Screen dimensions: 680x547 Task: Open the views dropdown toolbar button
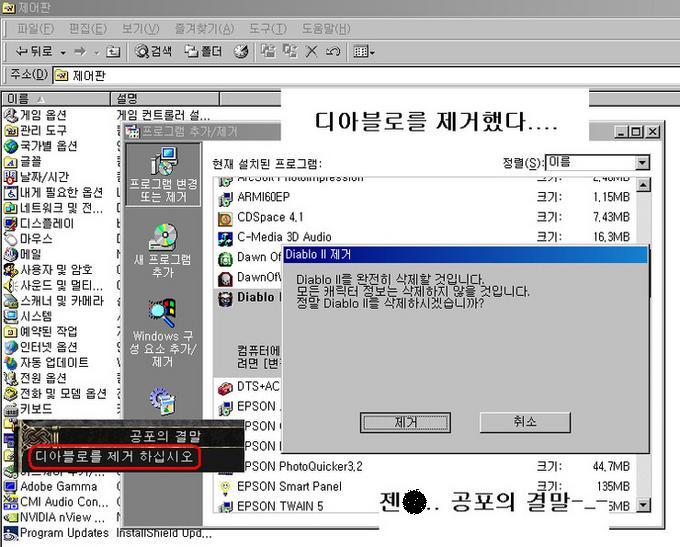pyautogui.click(x=363, y=52)
